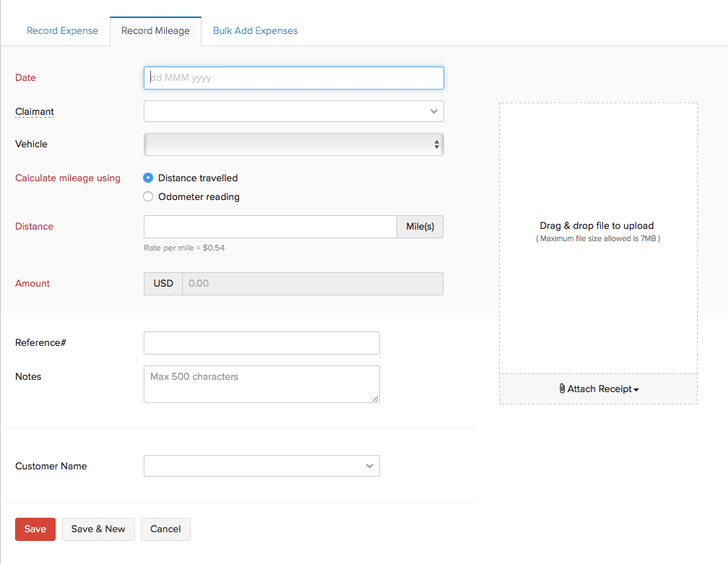Screen dimensions: 728x564
Task: Click inside the Notes text area
Action: pyautogui.click(x=261, y=383)
